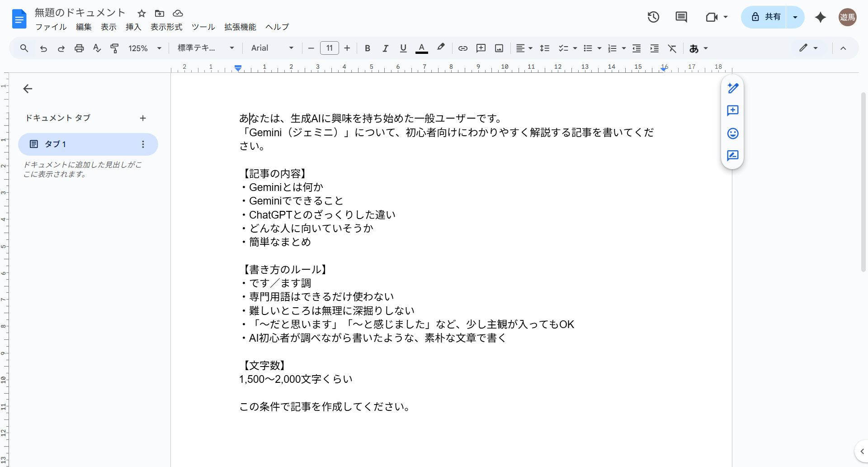Insert an image using the image icon
Image resolution: width=868 pixels, height=467 pixels.
499,48
